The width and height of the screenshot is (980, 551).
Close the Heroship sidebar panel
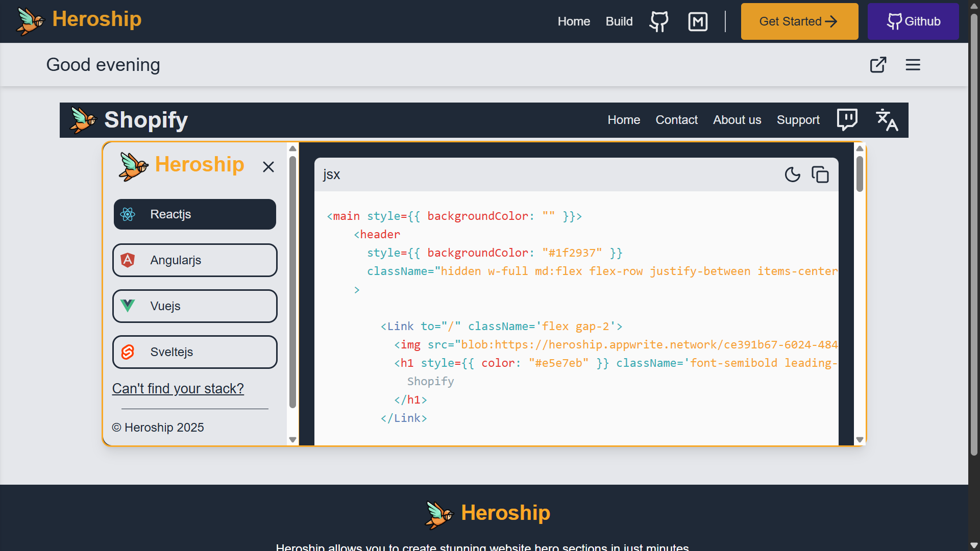(x=268, y=167)
